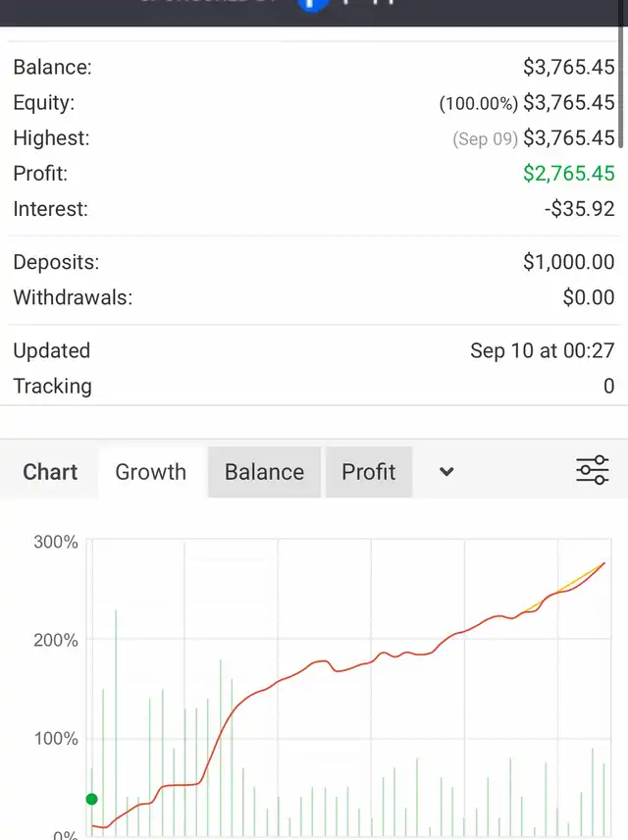The height and width of the screenshot is (840, 628).
Task: Switch to the Balance chart tab
Action: pos(264,472)
